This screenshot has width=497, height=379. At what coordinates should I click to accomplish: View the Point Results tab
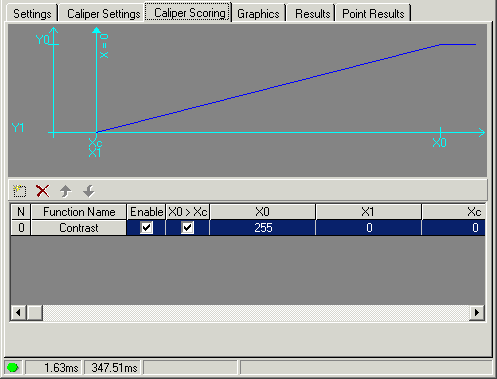pyautogui.click(x=373, y=14)
